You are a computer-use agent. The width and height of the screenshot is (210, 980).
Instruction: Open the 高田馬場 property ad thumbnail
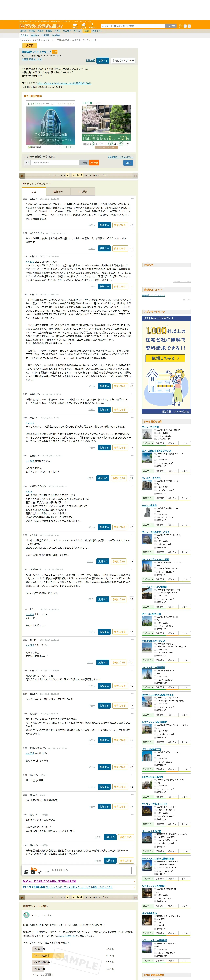pos(106,125)
